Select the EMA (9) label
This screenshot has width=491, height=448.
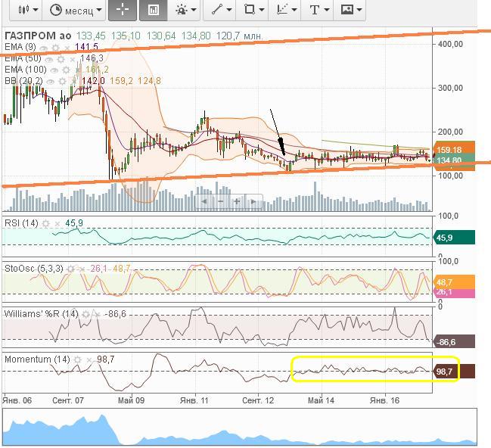click(20, 48)
